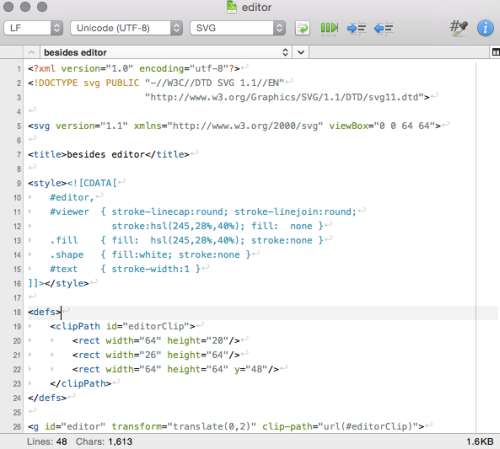Toggle the split editor view button

[x=496, y=52]
